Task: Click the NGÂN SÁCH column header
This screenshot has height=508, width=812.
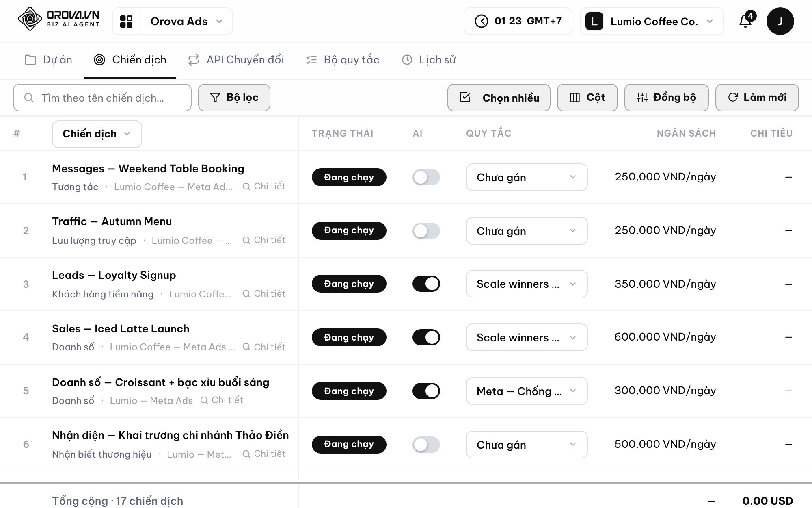Action: click(686, 133)
